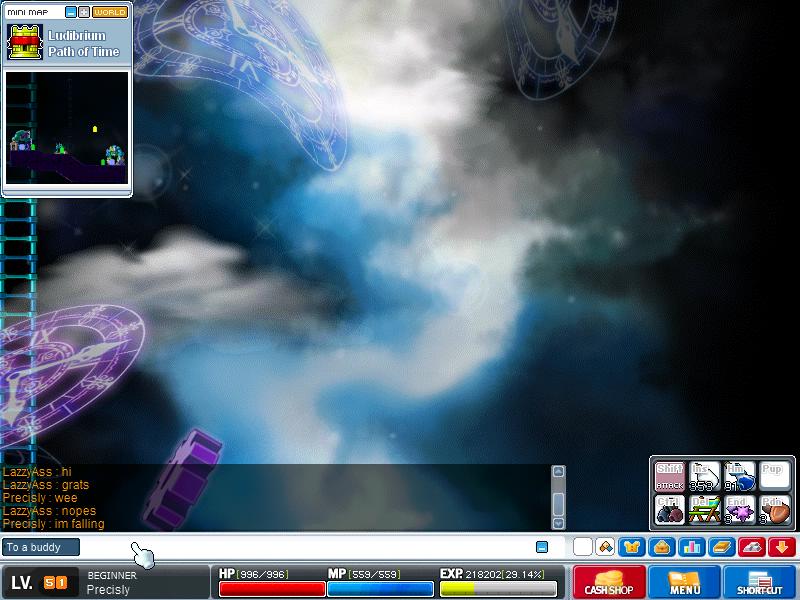Open the character stats chart icon

pos(692,547)
